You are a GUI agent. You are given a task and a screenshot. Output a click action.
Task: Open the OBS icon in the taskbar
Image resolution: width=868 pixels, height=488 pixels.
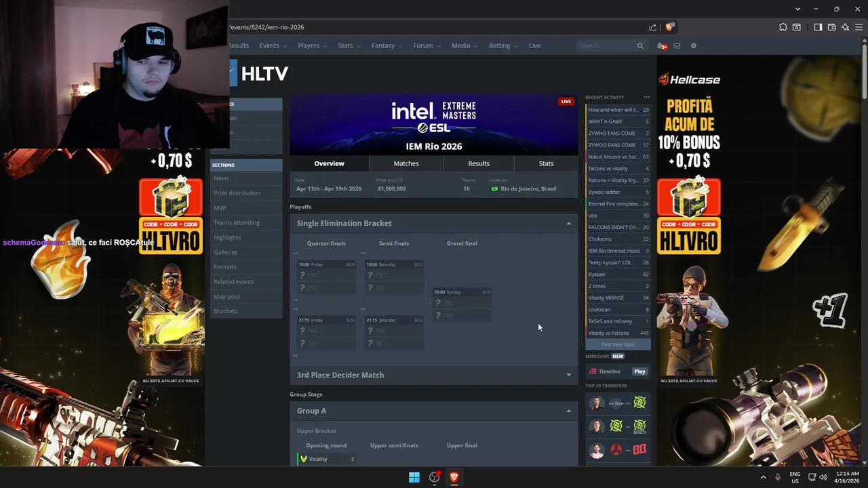(x=435, y=477)
